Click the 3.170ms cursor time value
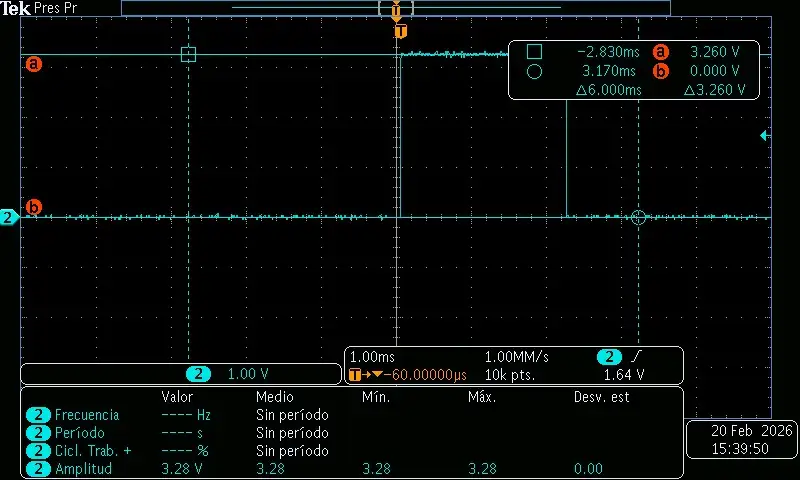Viewport: 800px width, 480px height. 609,70
